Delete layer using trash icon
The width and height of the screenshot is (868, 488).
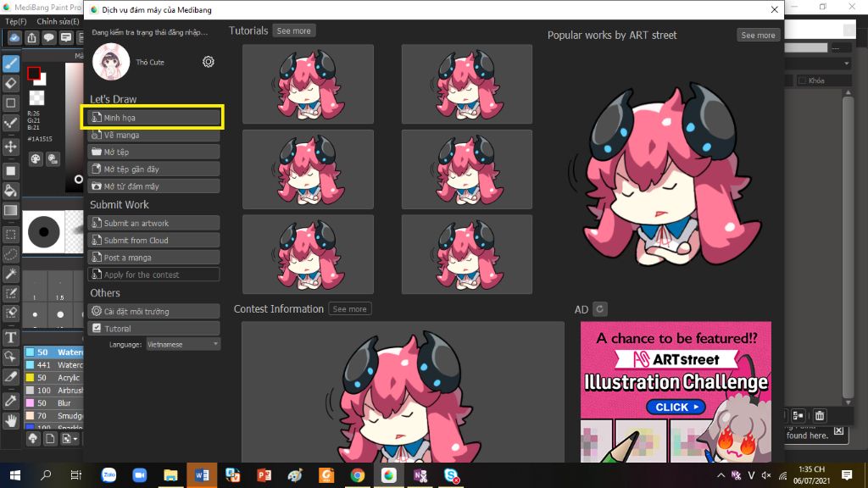click(x=820, y=415)
